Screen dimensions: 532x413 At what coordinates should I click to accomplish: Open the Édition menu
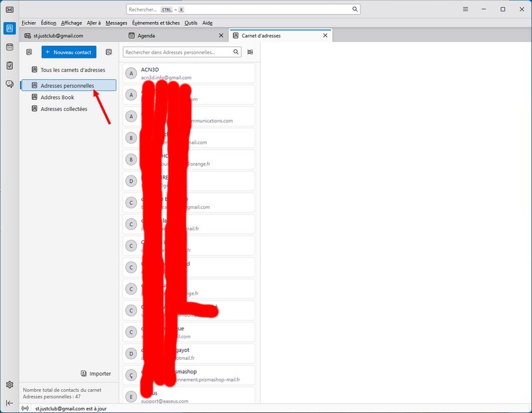[49, 23]
